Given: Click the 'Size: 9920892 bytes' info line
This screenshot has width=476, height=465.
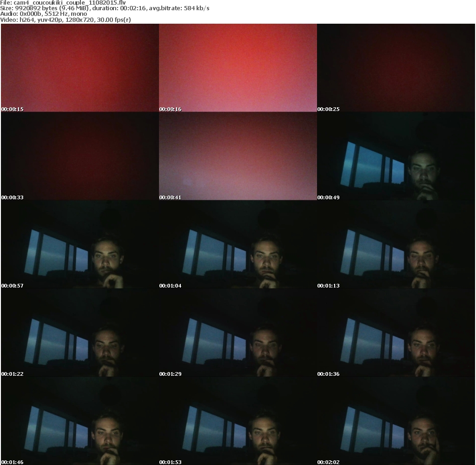Looking at the screenshot, I should 105,8.
